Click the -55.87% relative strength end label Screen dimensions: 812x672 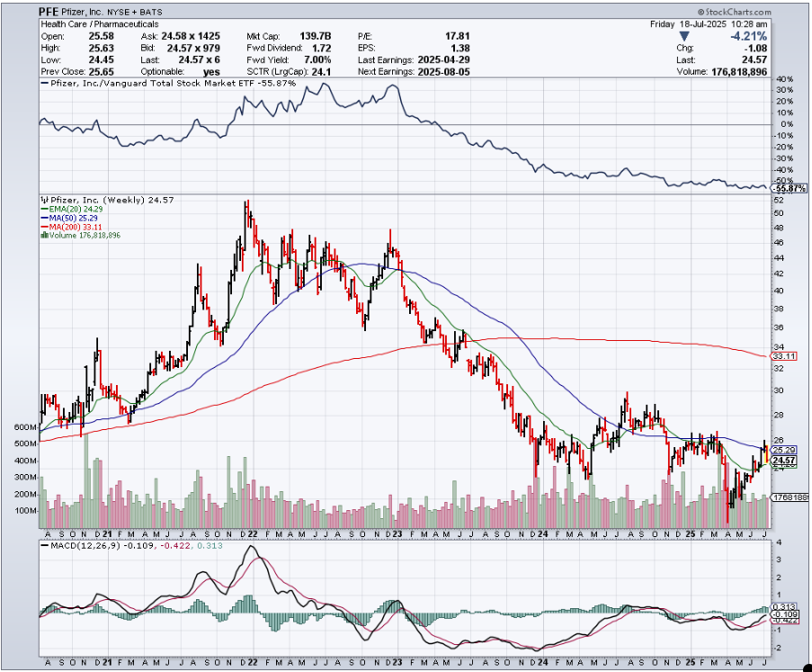click(789, 188)
